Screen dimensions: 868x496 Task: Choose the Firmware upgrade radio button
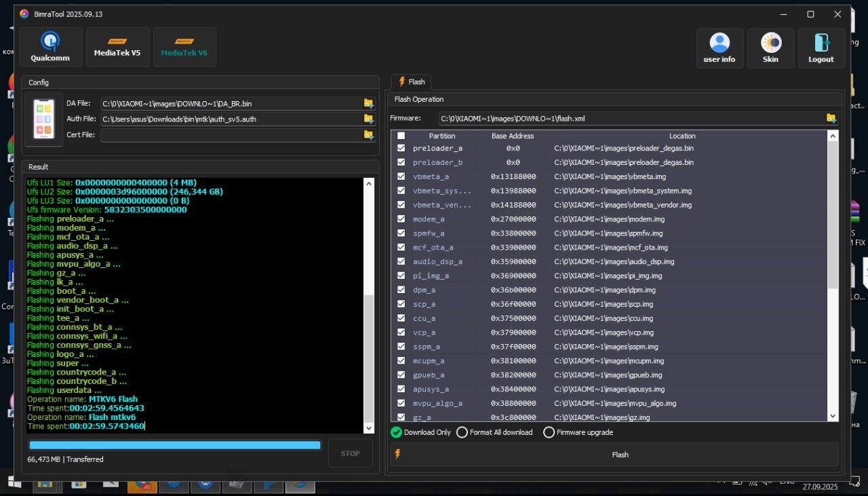[x=549, y=432]
